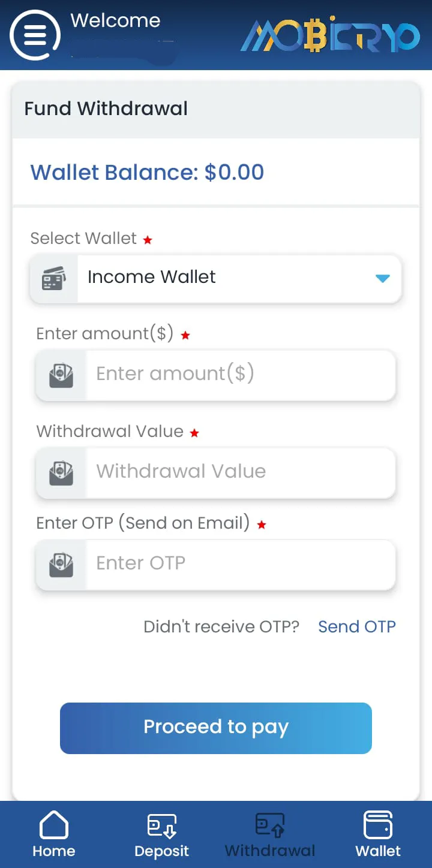Expand the Income Wallet selector
432x868 pixels.
(x=234, y=278)
